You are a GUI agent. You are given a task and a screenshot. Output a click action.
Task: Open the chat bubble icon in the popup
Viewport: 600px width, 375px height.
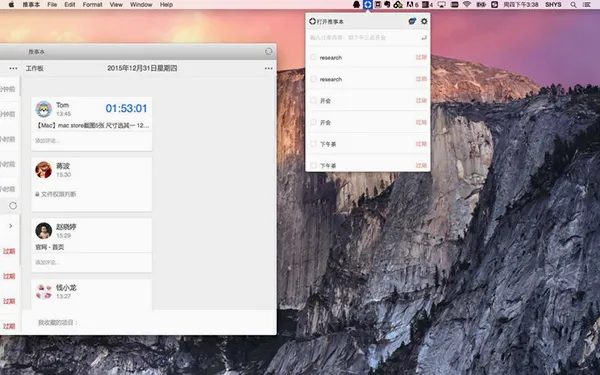pos(412,21)
